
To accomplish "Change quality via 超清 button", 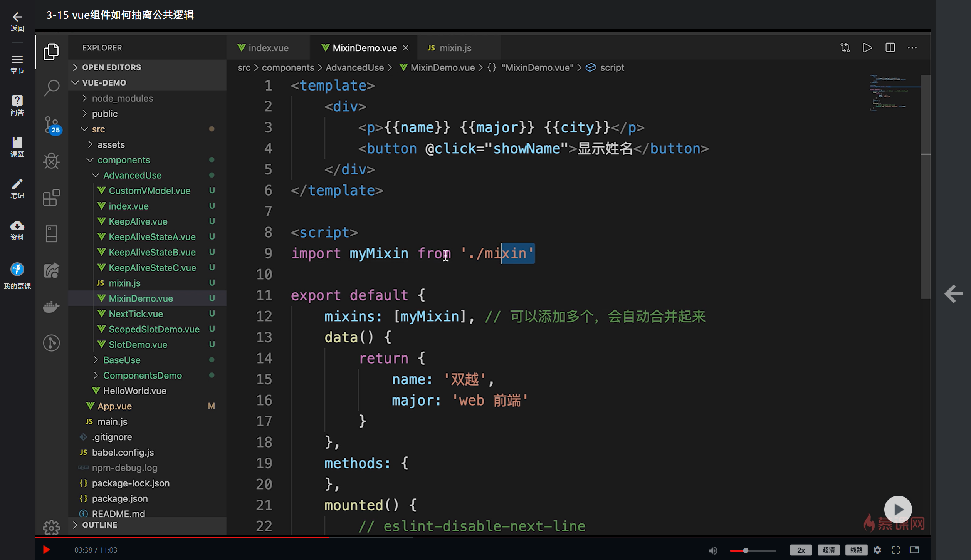I will coord(828,550).
